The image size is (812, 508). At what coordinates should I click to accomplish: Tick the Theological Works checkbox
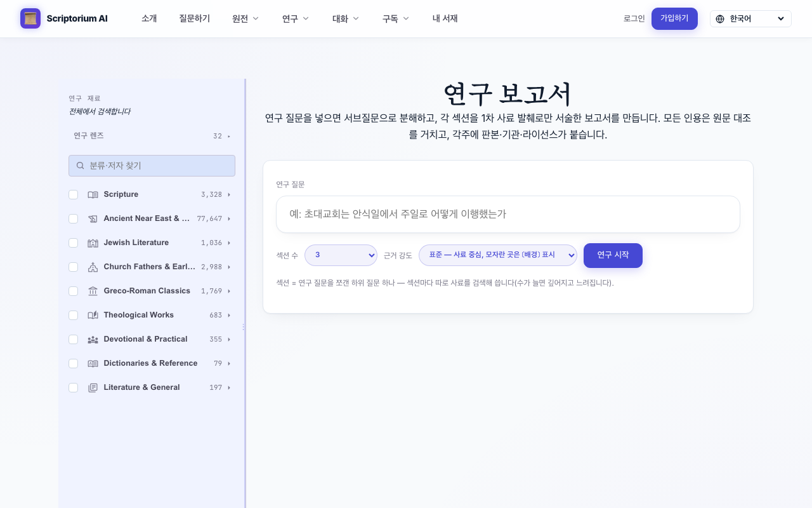[x=74, y=315]
